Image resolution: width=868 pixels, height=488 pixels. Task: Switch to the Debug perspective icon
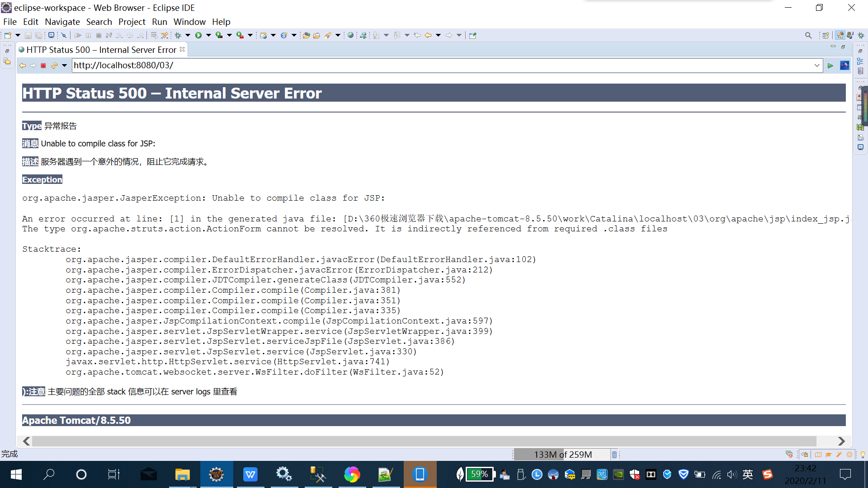861,35
